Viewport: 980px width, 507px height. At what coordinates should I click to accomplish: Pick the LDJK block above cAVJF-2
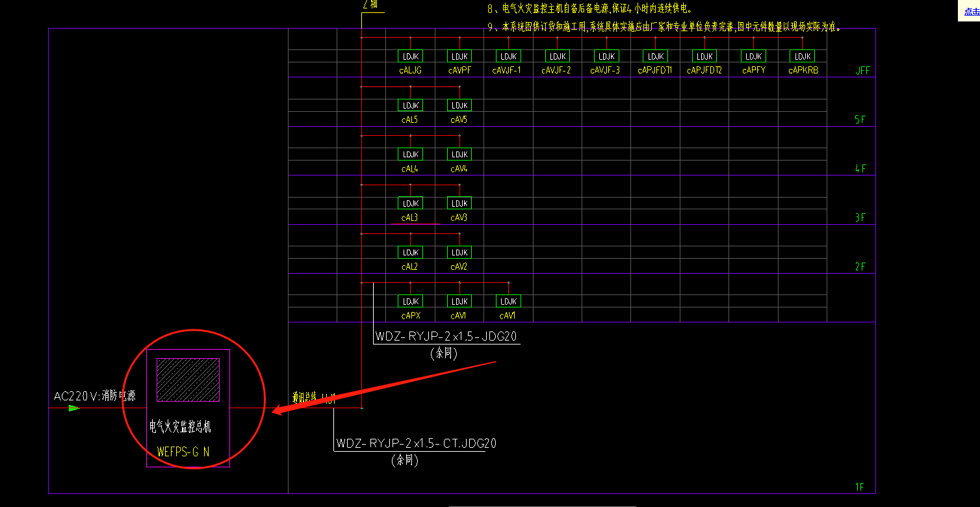(x=557, y=57)
